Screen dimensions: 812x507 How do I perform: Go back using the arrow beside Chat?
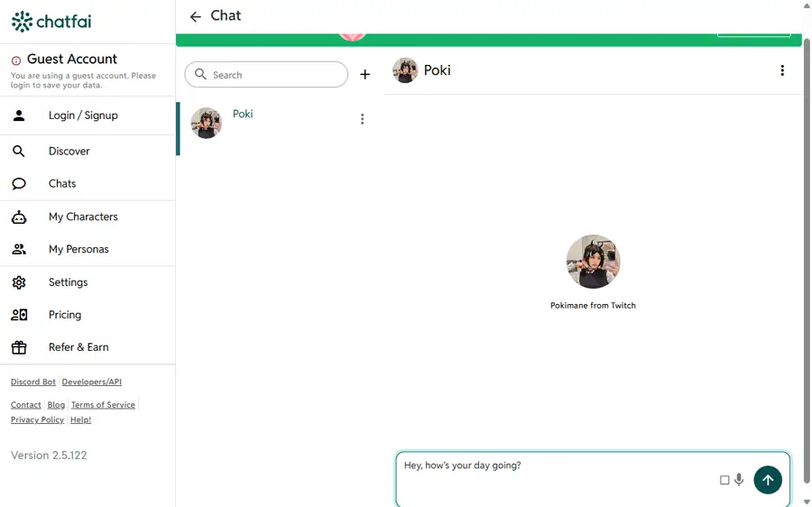195,16
